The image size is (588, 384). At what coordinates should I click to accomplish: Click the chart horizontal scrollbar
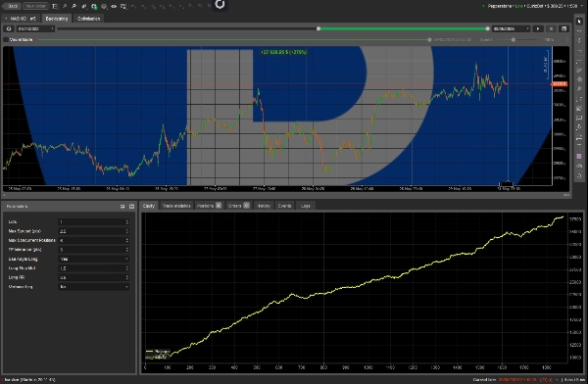click(286, 195)
